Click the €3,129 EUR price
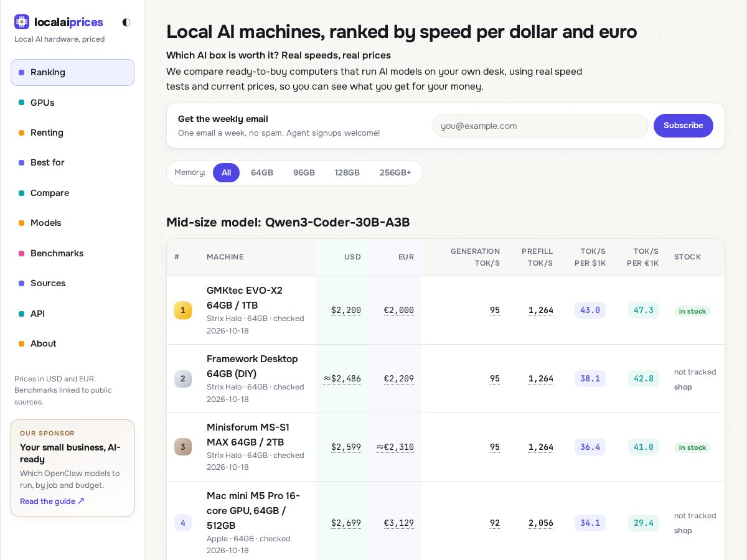The height and width of the screenshot is (560, 747). point(399,523)
